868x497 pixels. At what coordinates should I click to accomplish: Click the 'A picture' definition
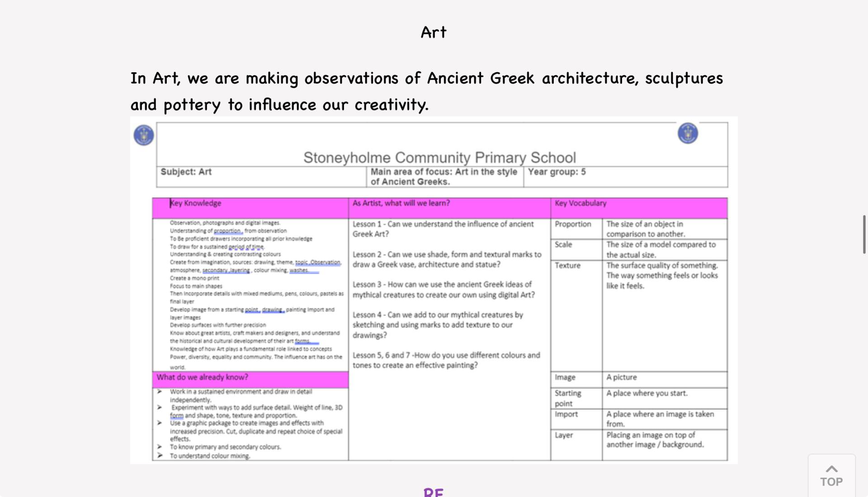(x=622, y=377)
